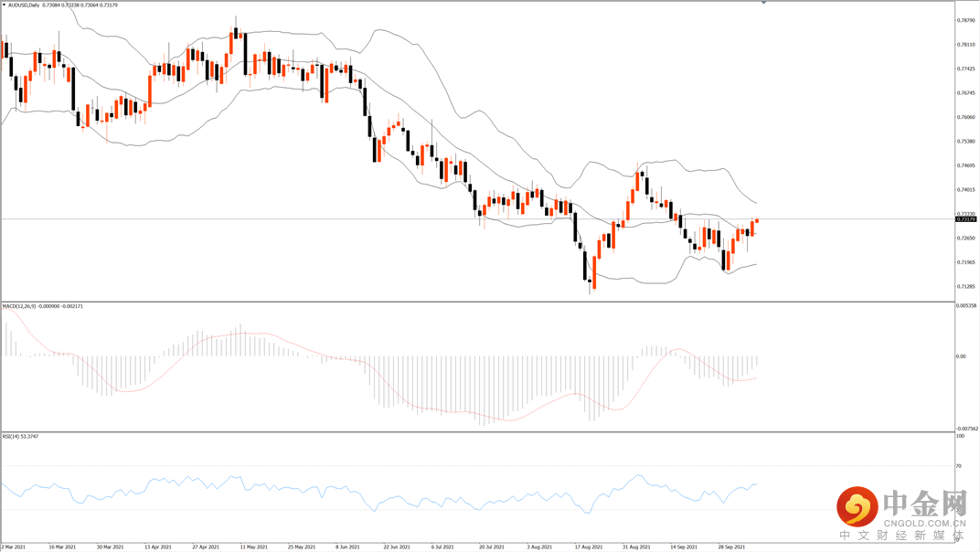The width and height of the screenshot is (980, 552).
Task: Click the 25 May 2021 date label
Action: [302, 547]
